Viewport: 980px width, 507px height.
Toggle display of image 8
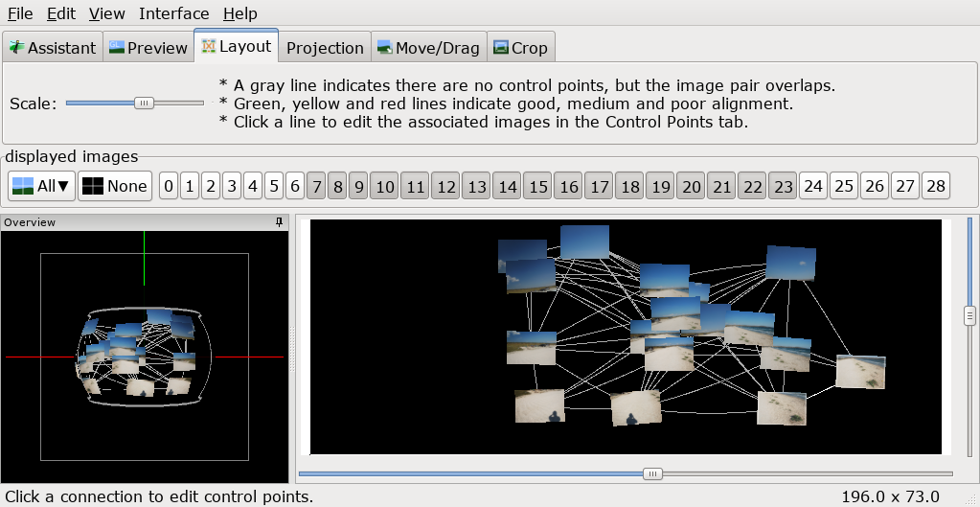(x=337, y=186)
